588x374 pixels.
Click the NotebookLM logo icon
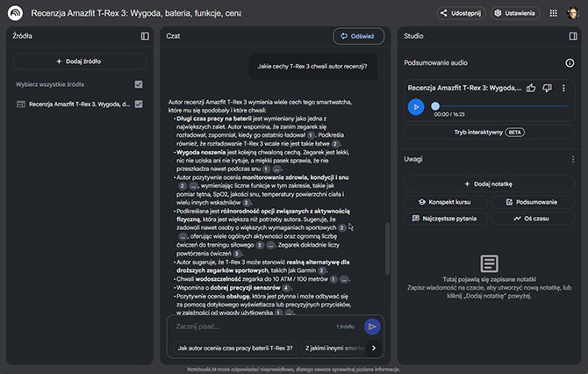click(16, 13)
